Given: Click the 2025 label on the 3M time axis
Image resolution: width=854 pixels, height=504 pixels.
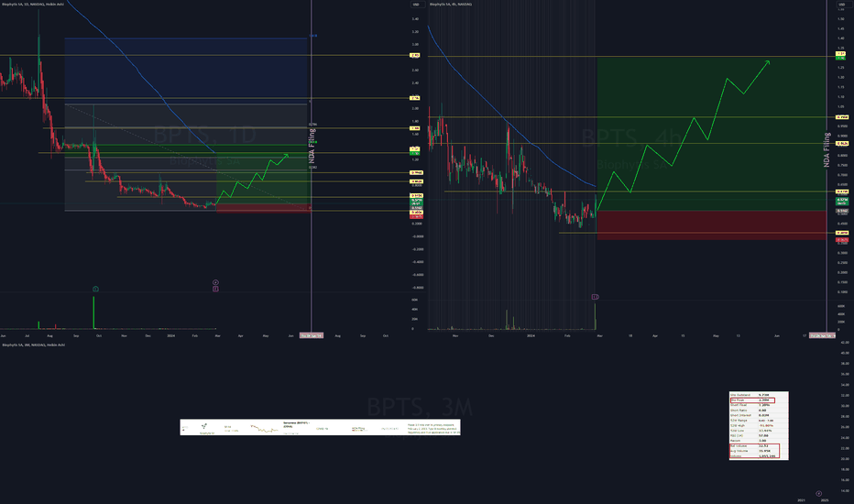Looking at the screenshot, I should pos(825,500).
